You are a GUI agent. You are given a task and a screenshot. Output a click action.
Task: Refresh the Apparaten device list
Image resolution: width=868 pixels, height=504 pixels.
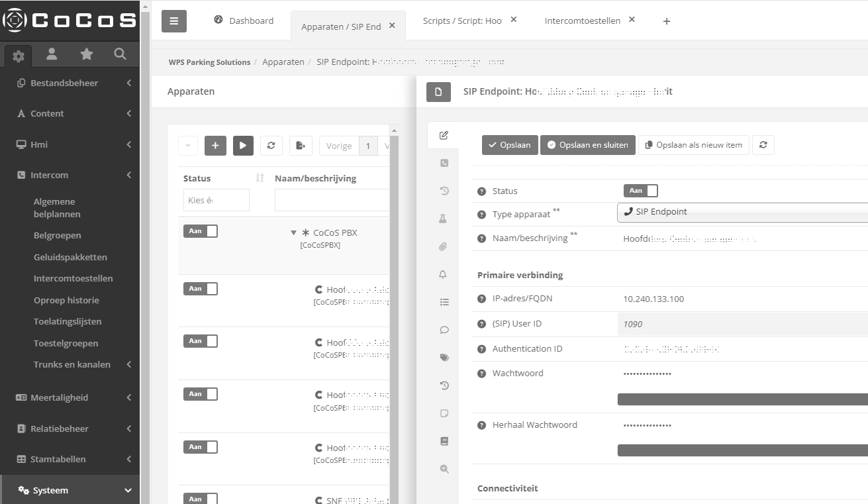(271, 146)
